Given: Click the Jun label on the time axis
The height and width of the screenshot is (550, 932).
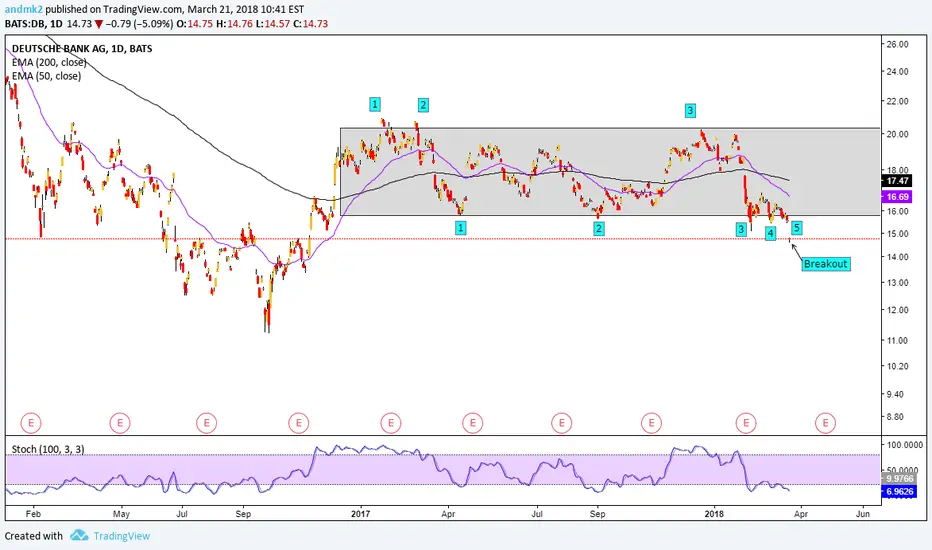Looking at the screenshot, I should point(862,514).
